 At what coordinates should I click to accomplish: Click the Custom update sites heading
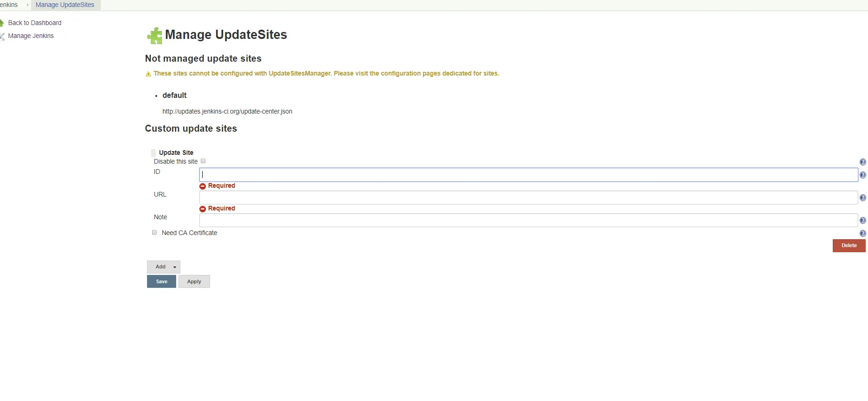click(191, 128)
